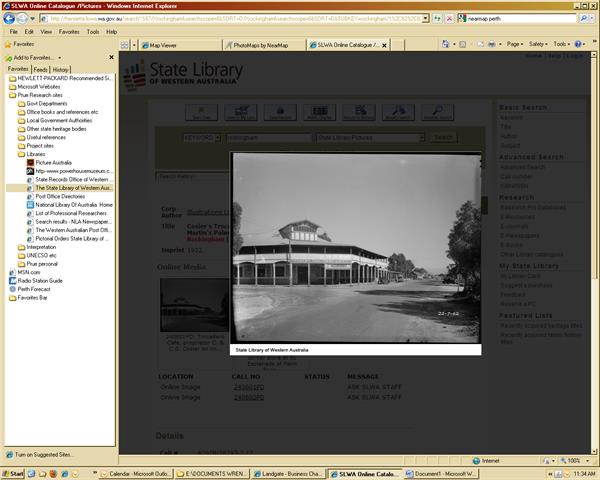This screenshot has width=600, height=480.
Task: Open the Tools menu in menu bar
Action: coord(93,32)
